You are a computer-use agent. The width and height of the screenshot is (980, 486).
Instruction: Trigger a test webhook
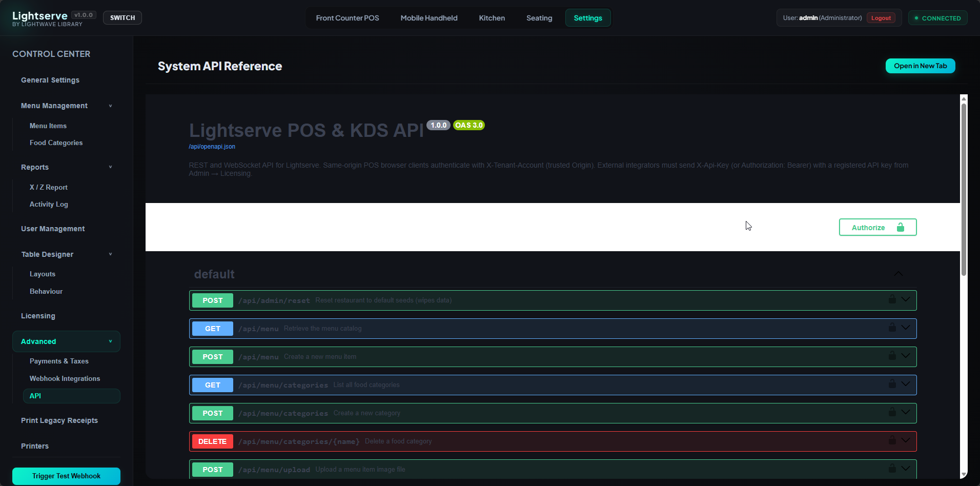[66, 476]
